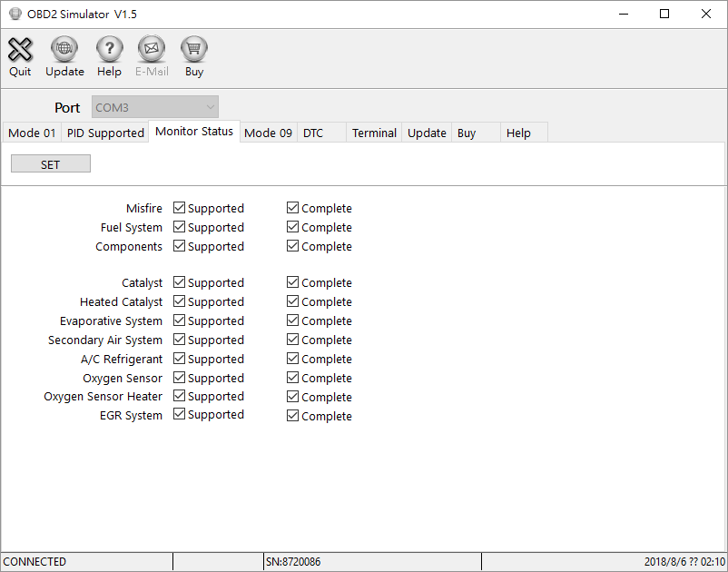Image resolution: width=728 pixels, height=572 pixels.
Task: Click the Update globe icon
Action: click(64, 50)
